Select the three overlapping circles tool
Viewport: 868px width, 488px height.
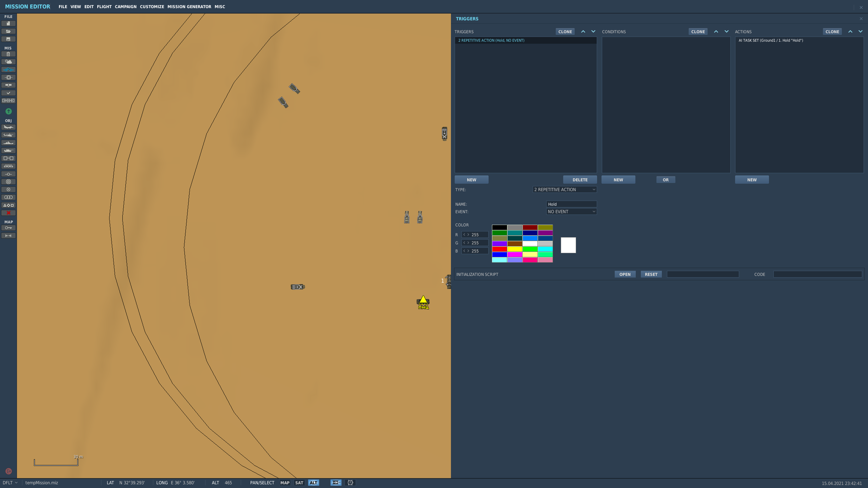tap(8, 197)
